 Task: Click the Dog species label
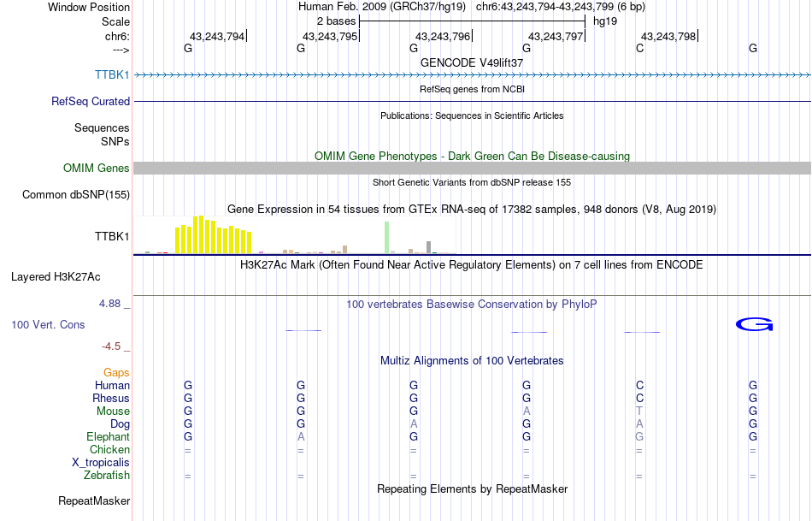pos(120,424)
